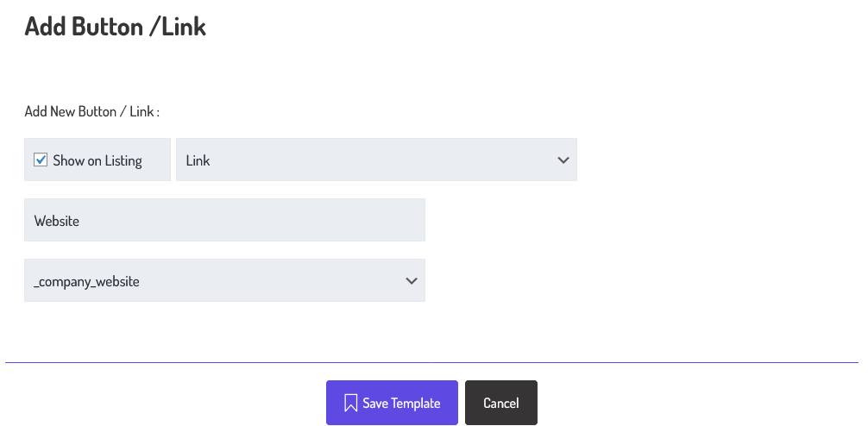Select the Add Button /Link heading
The height and width of the screenshot is (426, 868).
(x=115, y=26)
